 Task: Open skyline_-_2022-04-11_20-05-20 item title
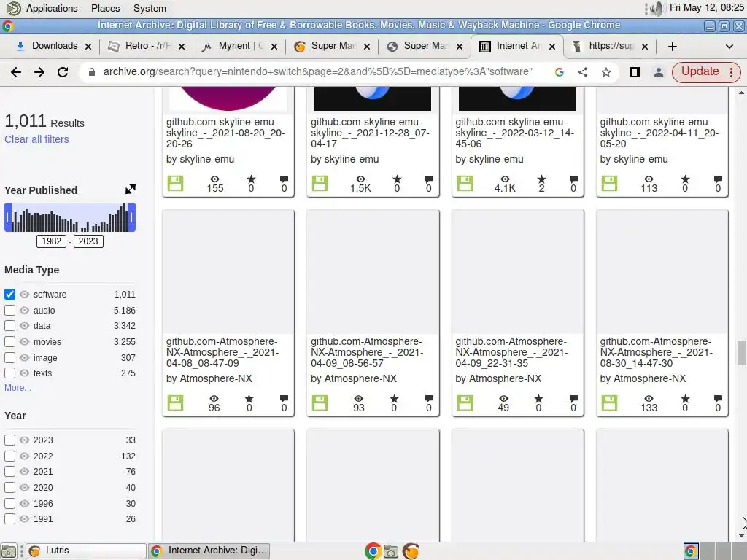tap(659, 133)
